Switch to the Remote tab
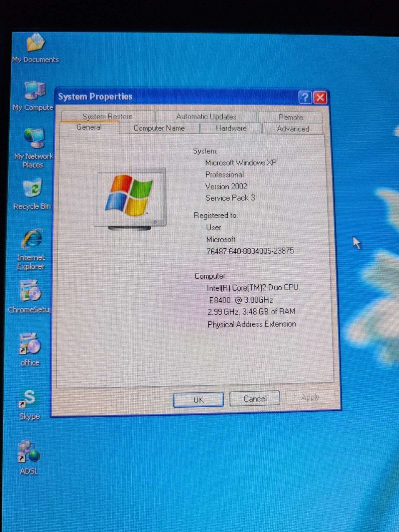The width and height of the screenshot is (399, 532). [291, 117]
